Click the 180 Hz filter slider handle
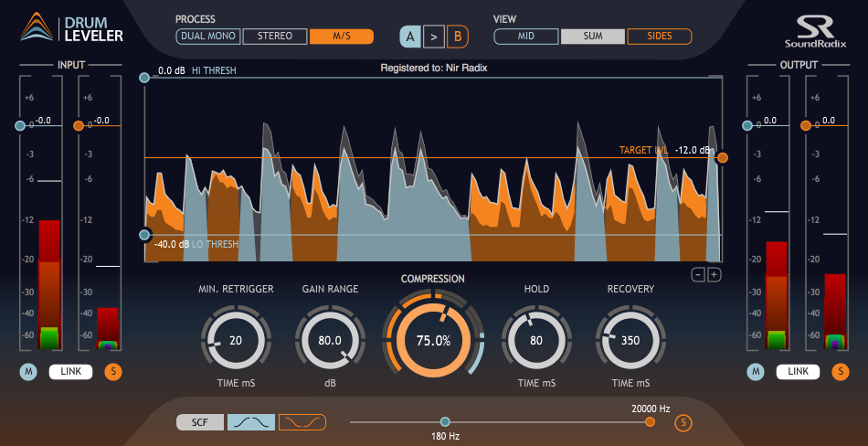 click(445, 421)
